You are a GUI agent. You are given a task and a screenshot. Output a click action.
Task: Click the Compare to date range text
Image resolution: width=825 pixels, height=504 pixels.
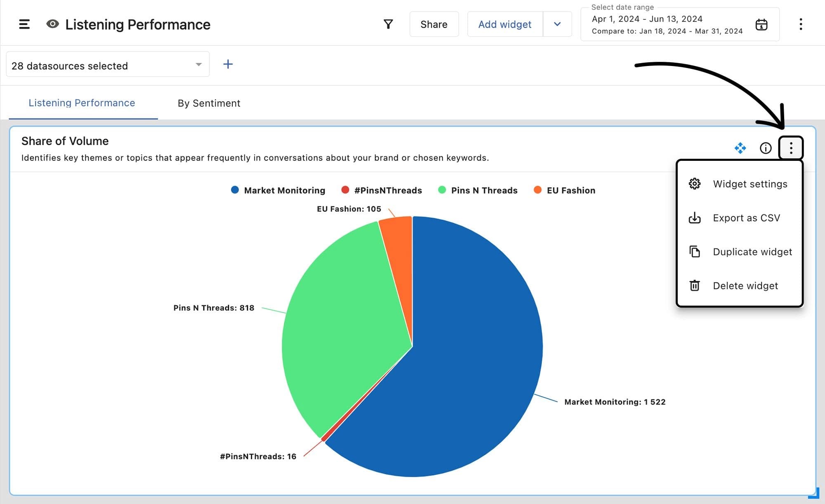(667, 31)
